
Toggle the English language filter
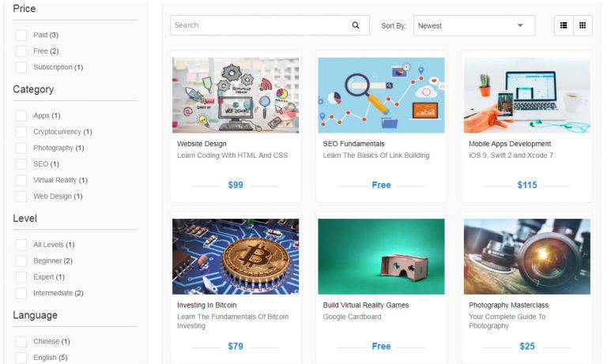(21, 358)
